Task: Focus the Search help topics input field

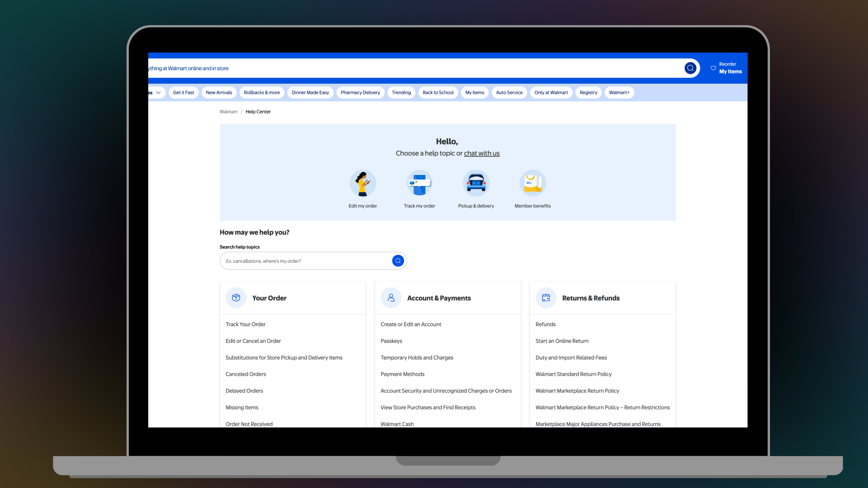Action: (305, 261)
